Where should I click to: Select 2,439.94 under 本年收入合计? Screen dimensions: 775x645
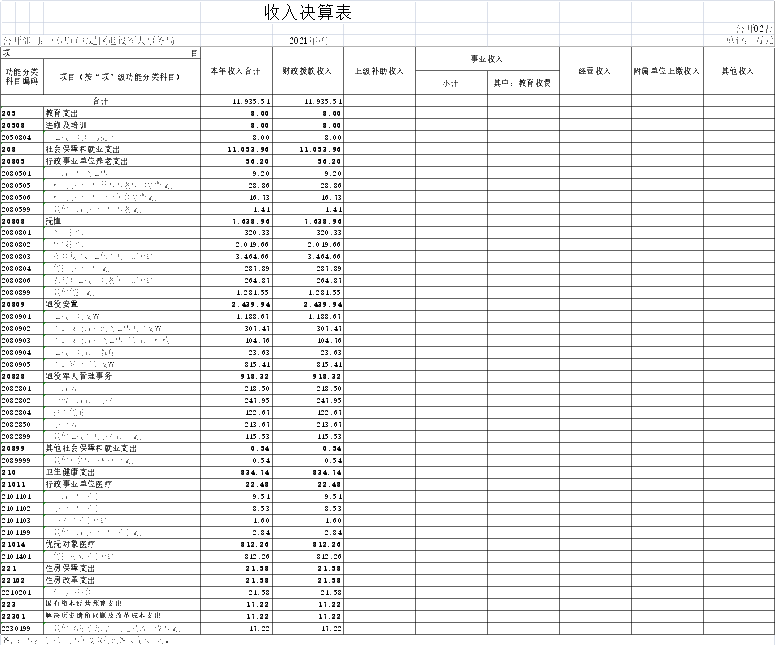236,304
